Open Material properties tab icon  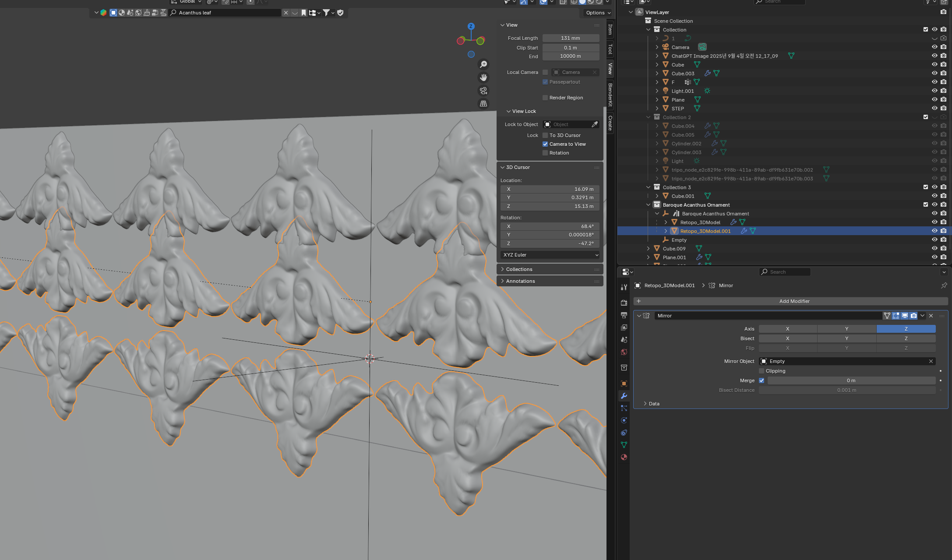(624, 457)
